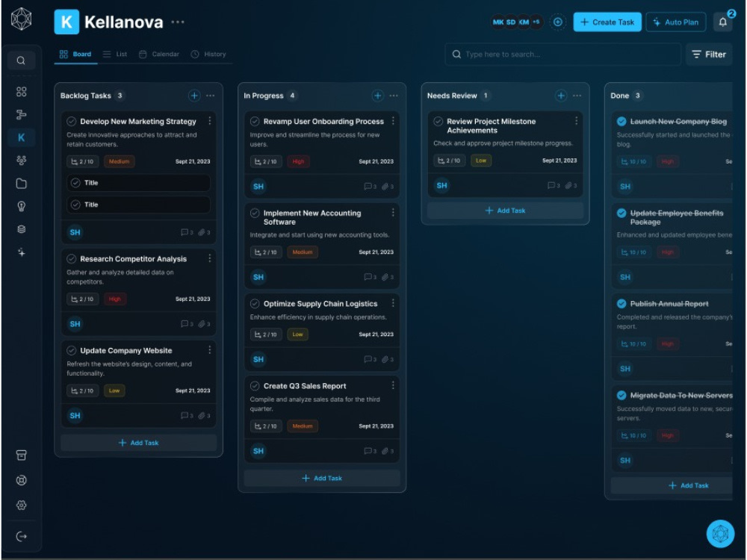Image resolution: width=747 pixels, height=560 pixels.
Task: Click the MK member avatar in header
Action: pos(498,22)
